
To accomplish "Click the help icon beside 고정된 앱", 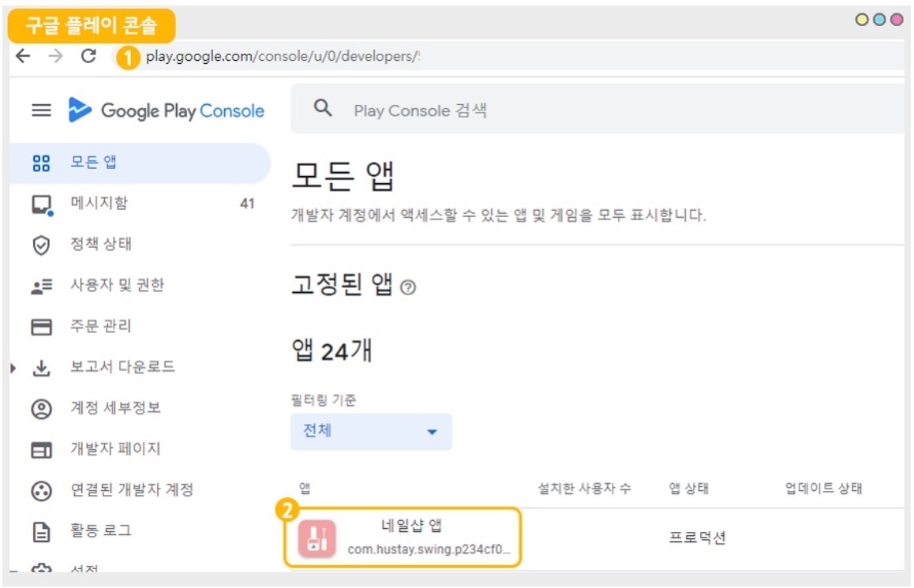I will (408, 287).
